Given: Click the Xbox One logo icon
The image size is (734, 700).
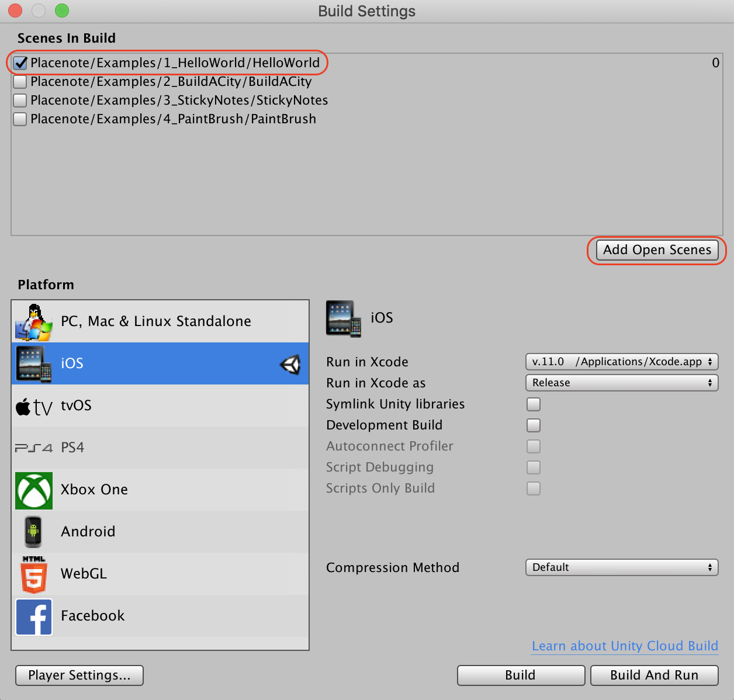Looking at the screenshot, I should coord(34,491).
